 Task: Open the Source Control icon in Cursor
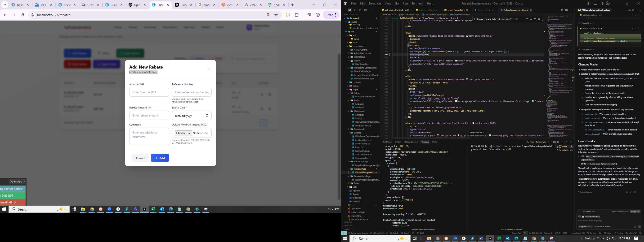360,10
